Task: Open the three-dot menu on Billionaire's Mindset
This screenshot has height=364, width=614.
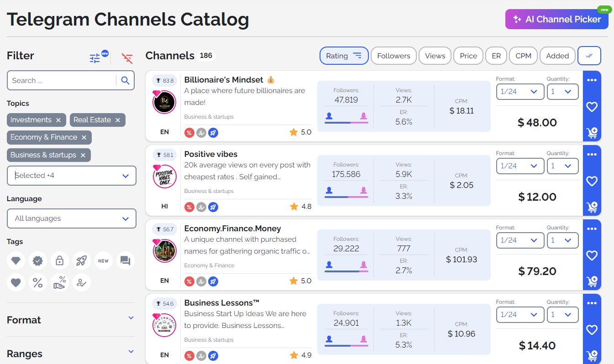Action: point(592,80)
